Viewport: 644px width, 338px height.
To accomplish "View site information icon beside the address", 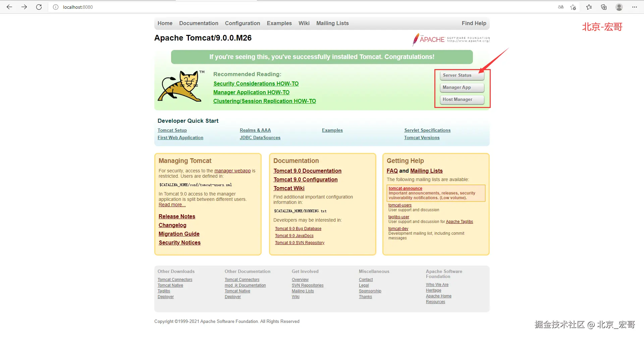I will [x=56, y=7].
